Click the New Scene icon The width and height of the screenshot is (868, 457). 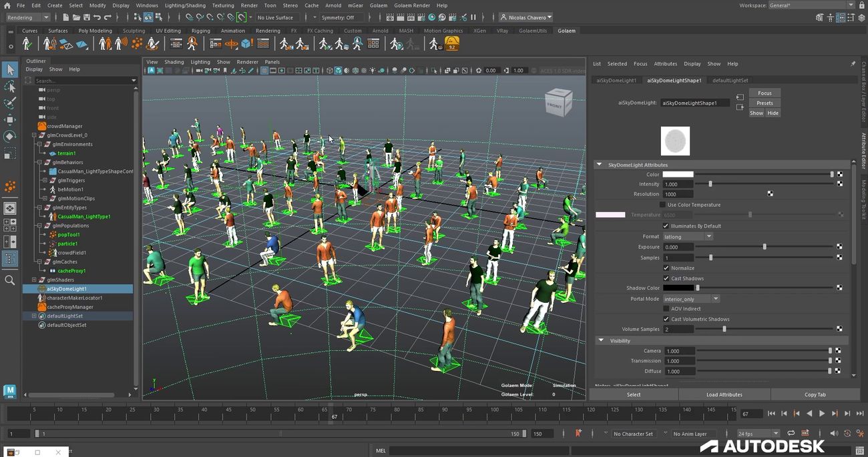67,17
